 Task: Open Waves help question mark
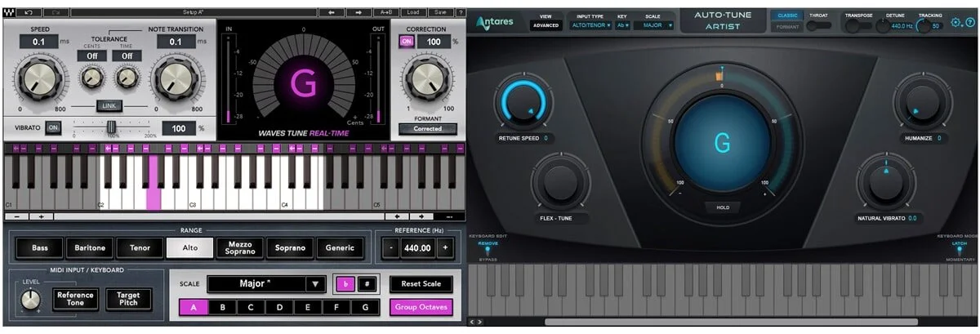click(x=462, y=13)
